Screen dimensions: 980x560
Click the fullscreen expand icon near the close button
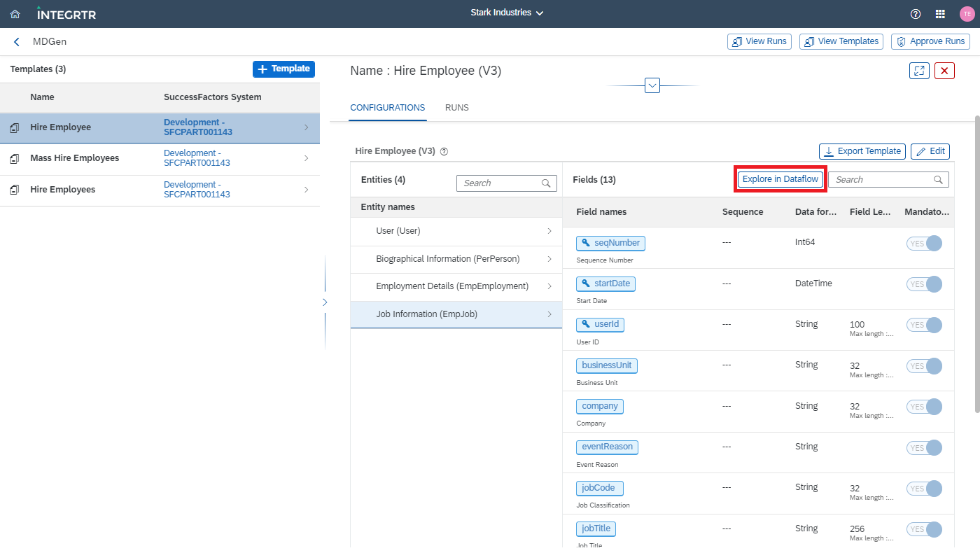pos(919,71)
